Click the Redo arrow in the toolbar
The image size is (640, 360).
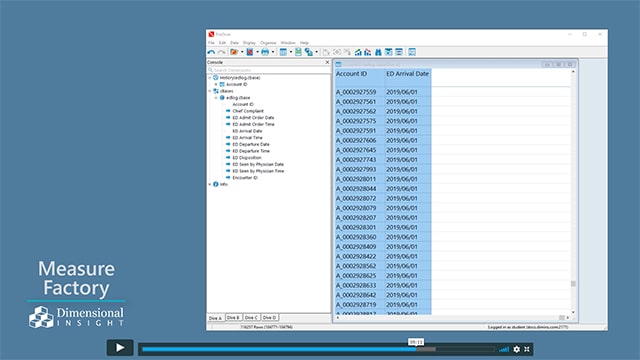[x=221, y=52]
